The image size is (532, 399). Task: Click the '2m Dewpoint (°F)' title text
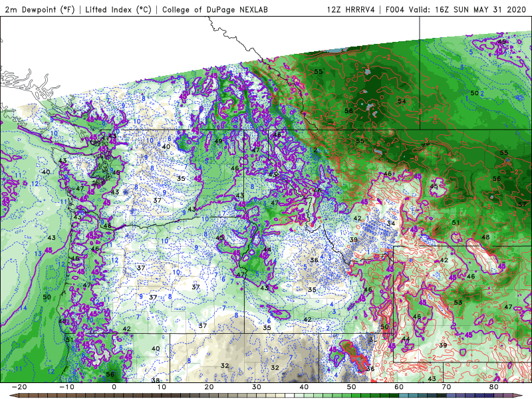(x=40, y=9)
